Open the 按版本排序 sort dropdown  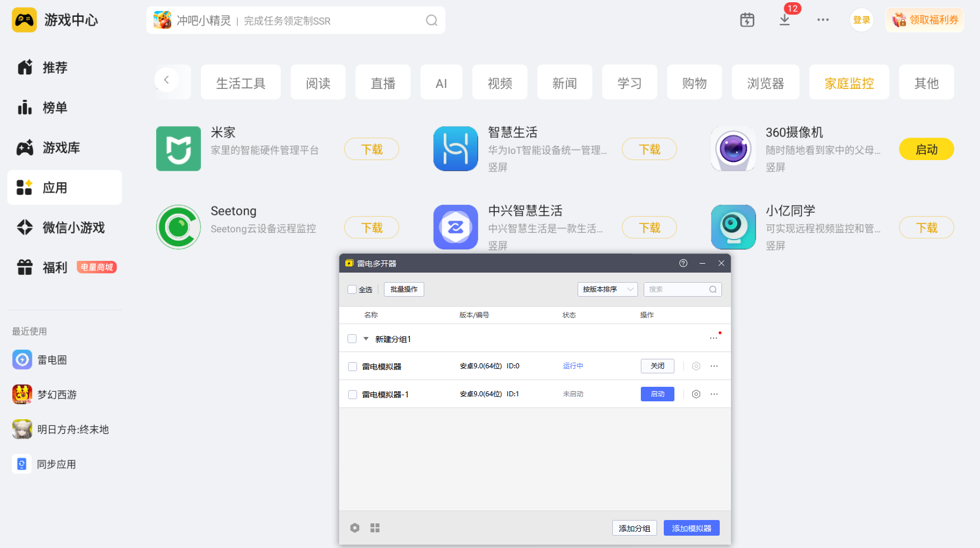(607, 289)
